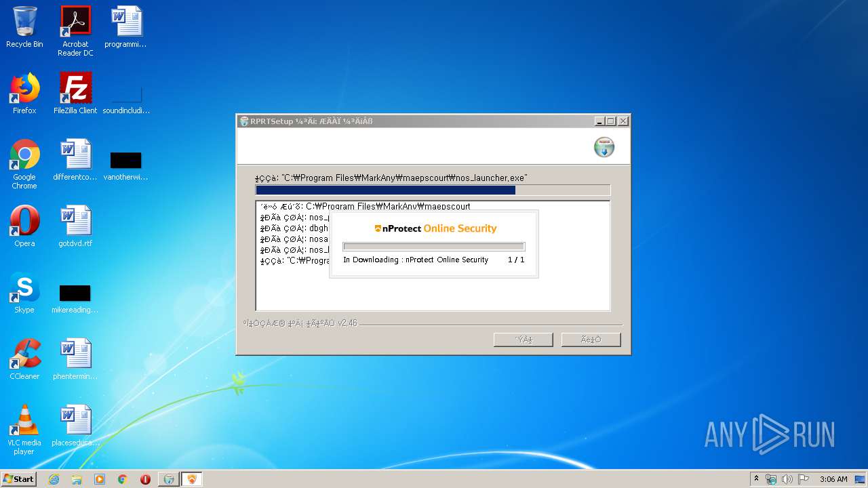Screen dimensions: 868x488
Task: Open the placeseduca... Word document
Action: (x=75, y=426)
